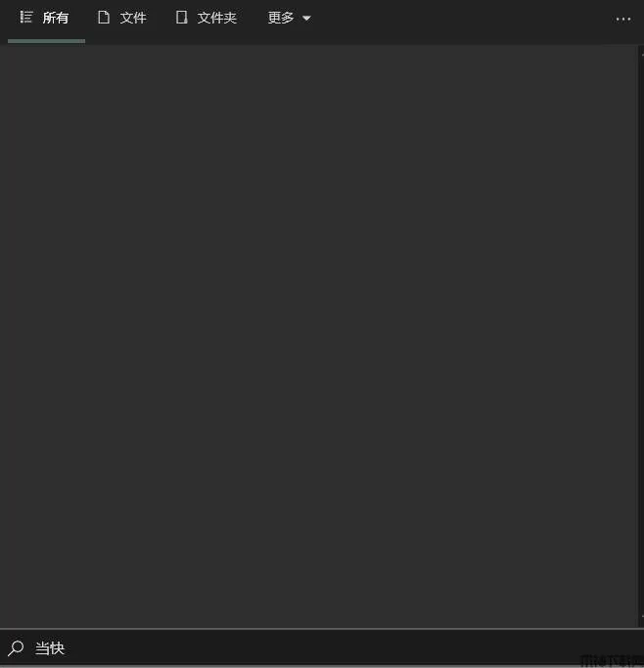Screen dimensions: 644x668
Task: Click the empty search results area
Action: point(319,337)
